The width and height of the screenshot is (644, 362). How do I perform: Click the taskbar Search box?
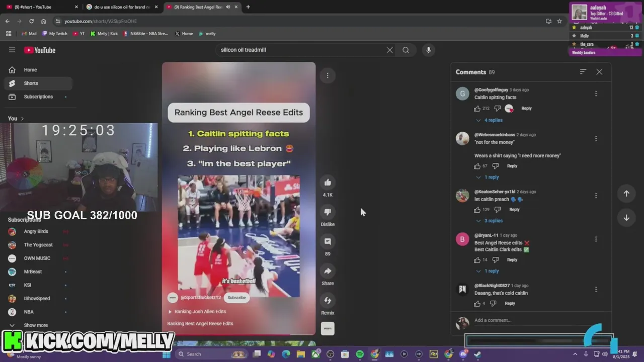(211, 354)
